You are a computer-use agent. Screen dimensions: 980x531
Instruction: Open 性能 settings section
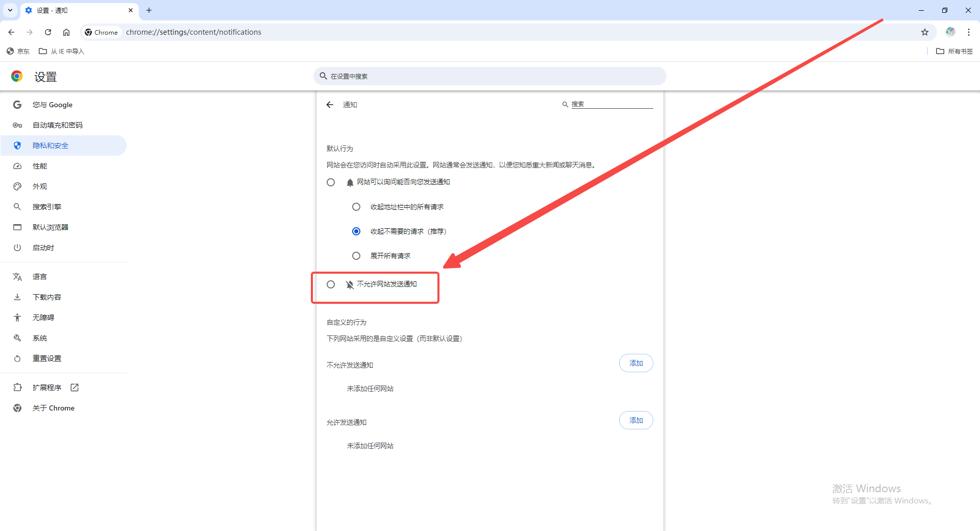[x=63, y=166]
